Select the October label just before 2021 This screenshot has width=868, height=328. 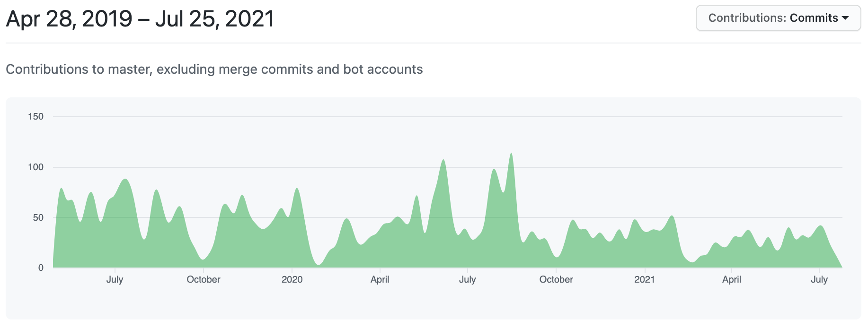(556, 279)
